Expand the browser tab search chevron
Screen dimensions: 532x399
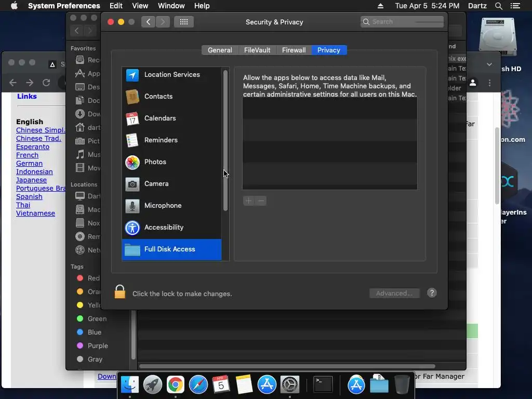(489, 64)
